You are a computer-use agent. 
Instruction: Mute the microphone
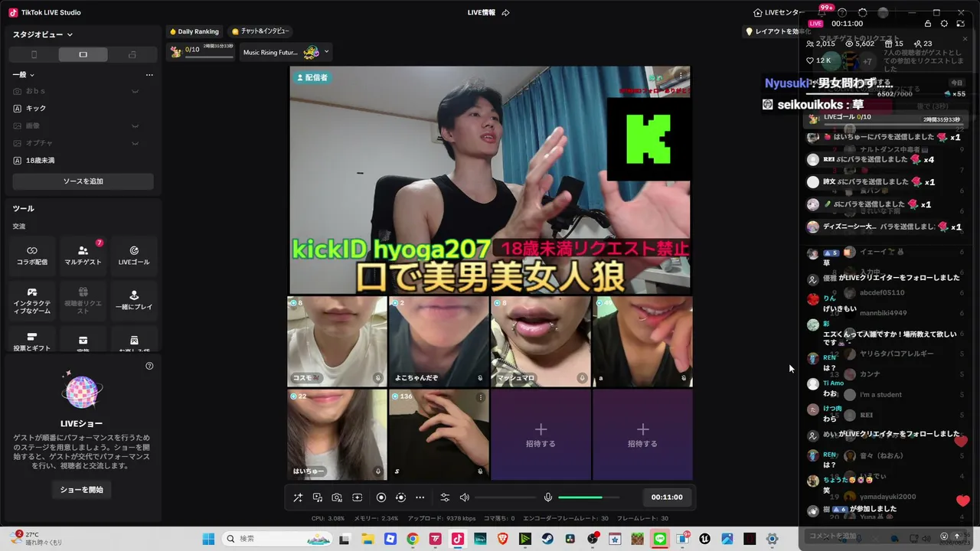[548, 497]
